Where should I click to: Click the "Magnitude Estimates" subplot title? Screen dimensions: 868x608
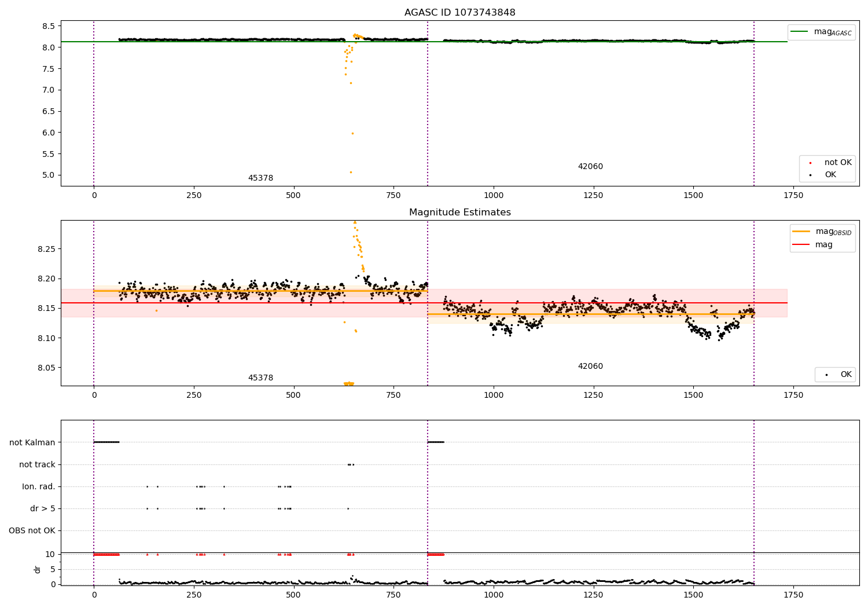[459, 213]
